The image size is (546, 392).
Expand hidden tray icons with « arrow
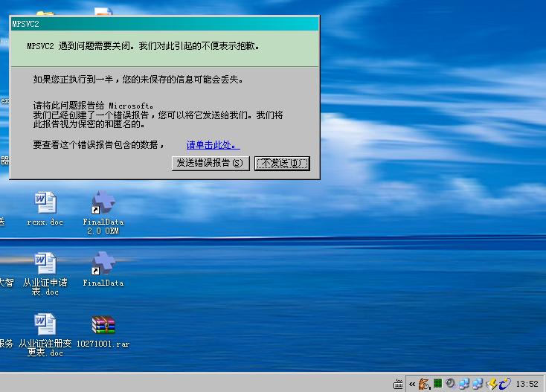pyautogui.click(x=412, y=385)
